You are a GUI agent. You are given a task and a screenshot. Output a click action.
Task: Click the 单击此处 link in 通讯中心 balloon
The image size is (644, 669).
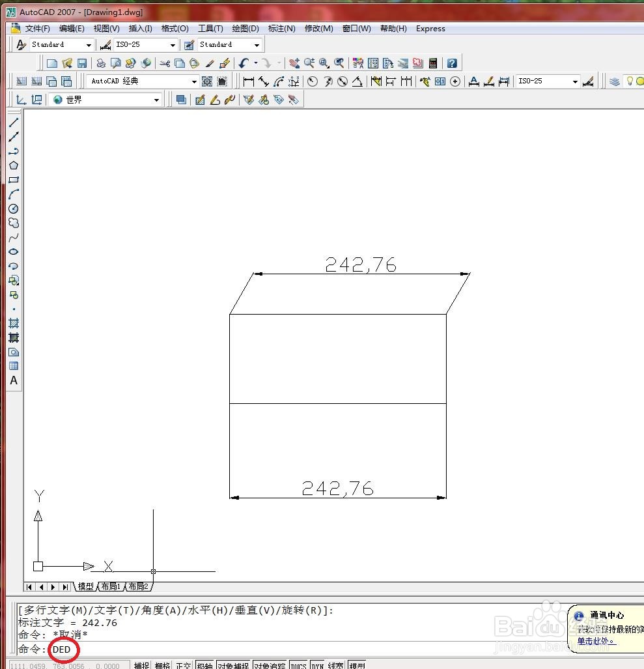[596, 641]
